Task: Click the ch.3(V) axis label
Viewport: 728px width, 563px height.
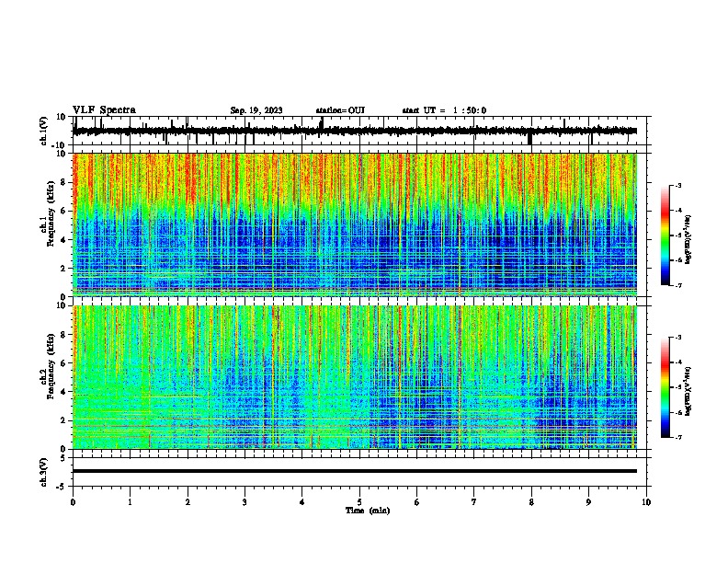Action: tap(44, 472)
